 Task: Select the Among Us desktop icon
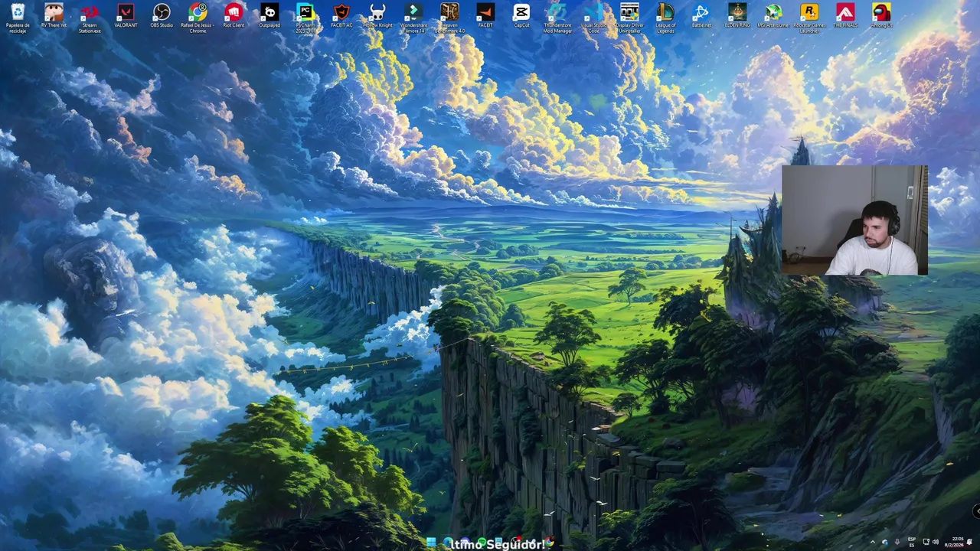coord(881,16)
